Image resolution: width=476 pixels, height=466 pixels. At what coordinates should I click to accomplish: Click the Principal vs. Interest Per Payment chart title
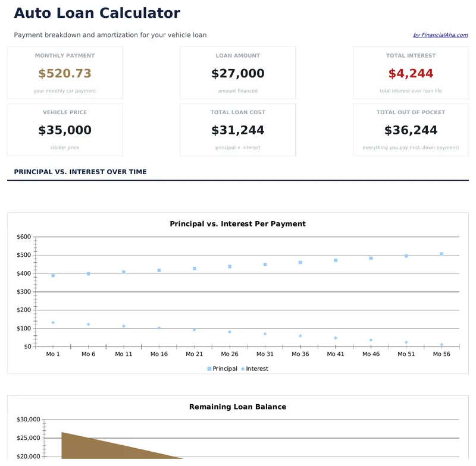click(x=238, y=224)
